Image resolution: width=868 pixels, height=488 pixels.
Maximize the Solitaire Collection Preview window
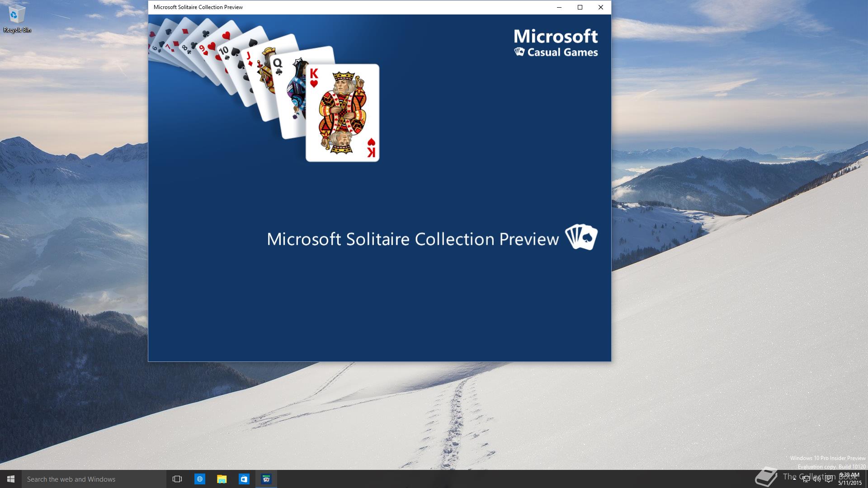coord(580,7)
